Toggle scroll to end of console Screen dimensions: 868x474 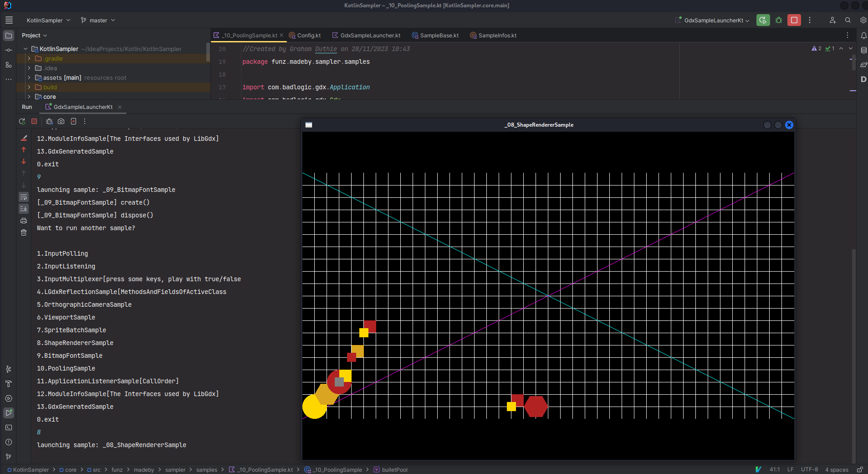[x=24, y=209]
